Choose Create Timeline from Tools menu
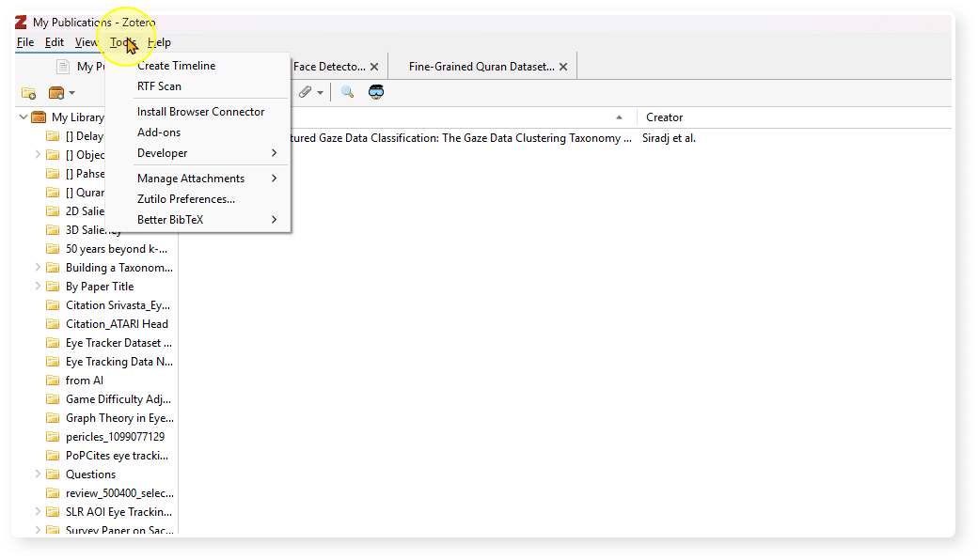The image size is (978, 560). [177, 66]
